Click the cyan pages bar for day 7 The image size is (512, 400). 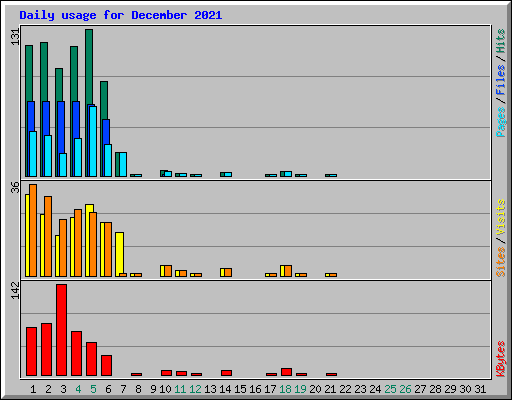pos(123,164)
